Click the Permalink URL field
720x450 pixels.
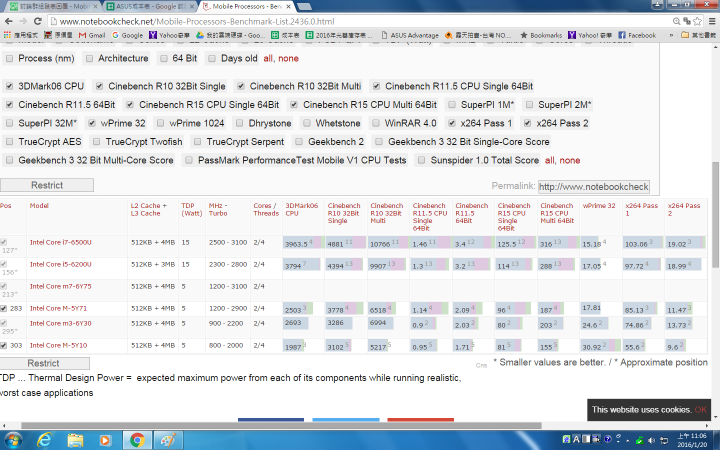coord(594,186)
